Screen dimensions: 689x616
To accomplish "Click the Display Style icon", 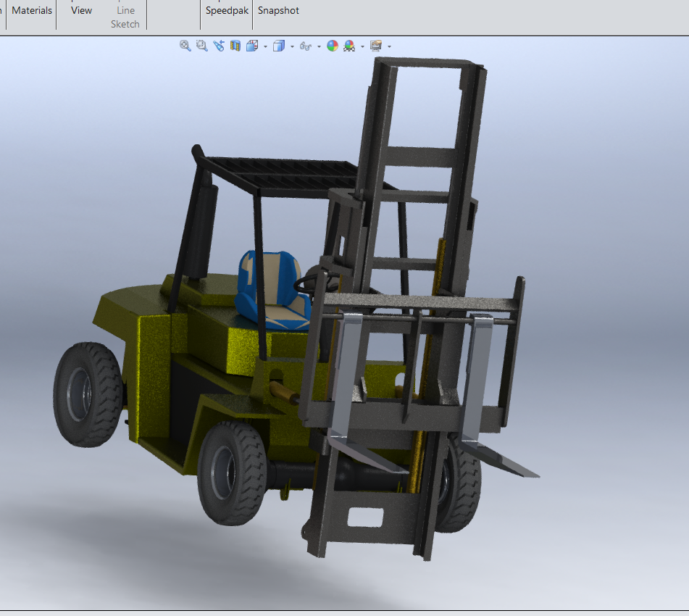I will tap(279, 46).
